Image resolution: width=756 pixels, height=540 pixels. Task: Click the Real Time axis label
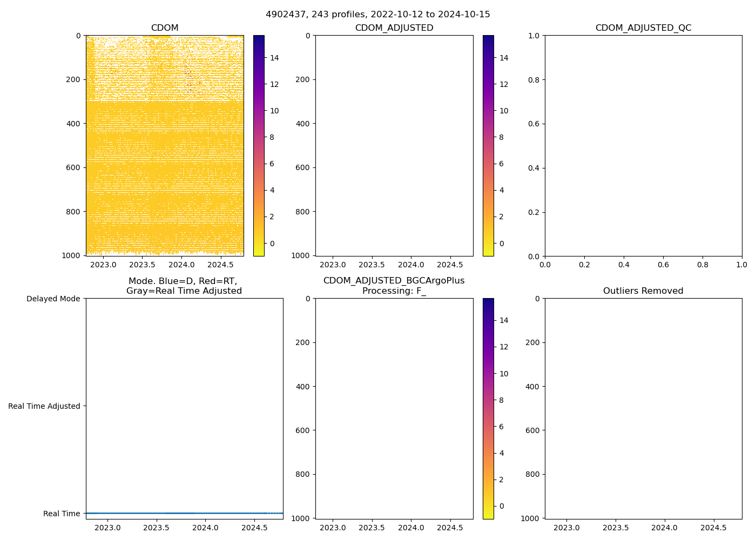coord(62,514)
